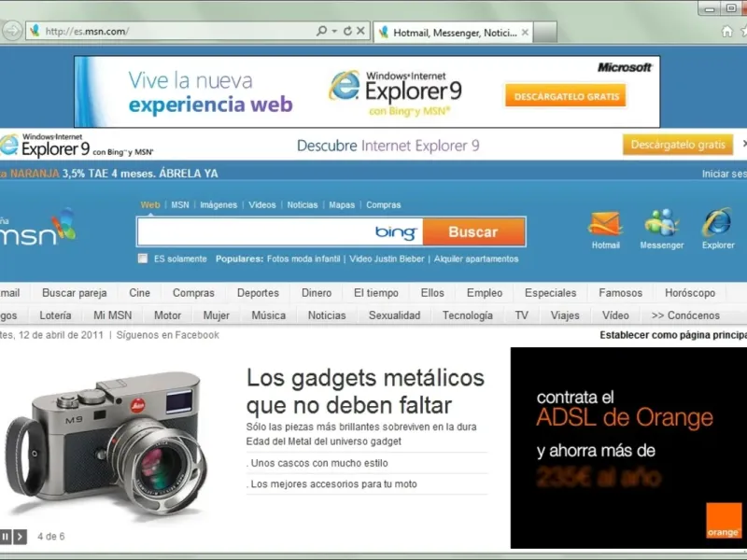Click the home icon in browser toolbar
747x560 pixels.
pyautogui.click(x=726, y=32)
